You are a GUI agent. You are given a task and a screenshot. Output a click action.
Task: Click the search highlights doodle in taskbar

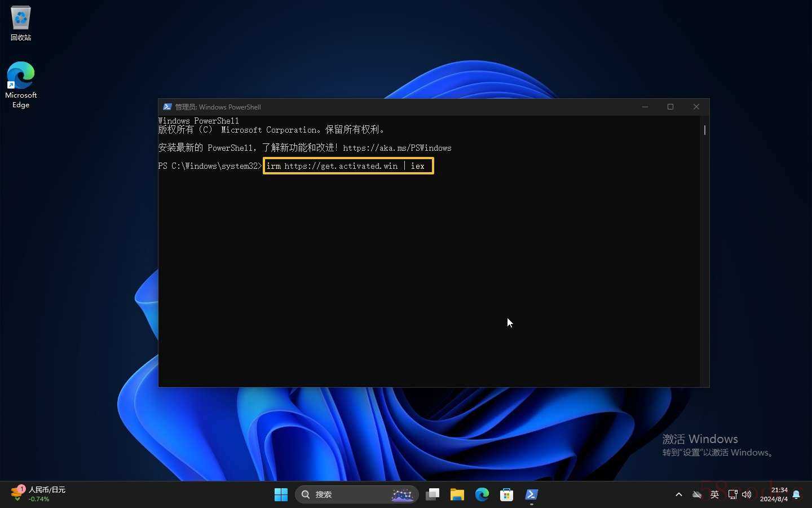tap(403, 494)
